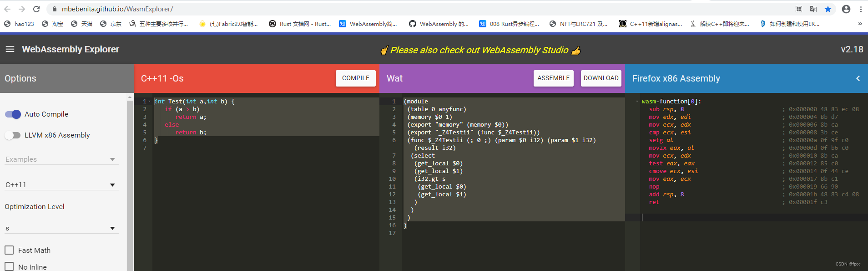Open the WebAssembly Explorer hamburger menu
Image resolution: width=868 pixels, height=271 pixels.
click(x=10, y=49)
